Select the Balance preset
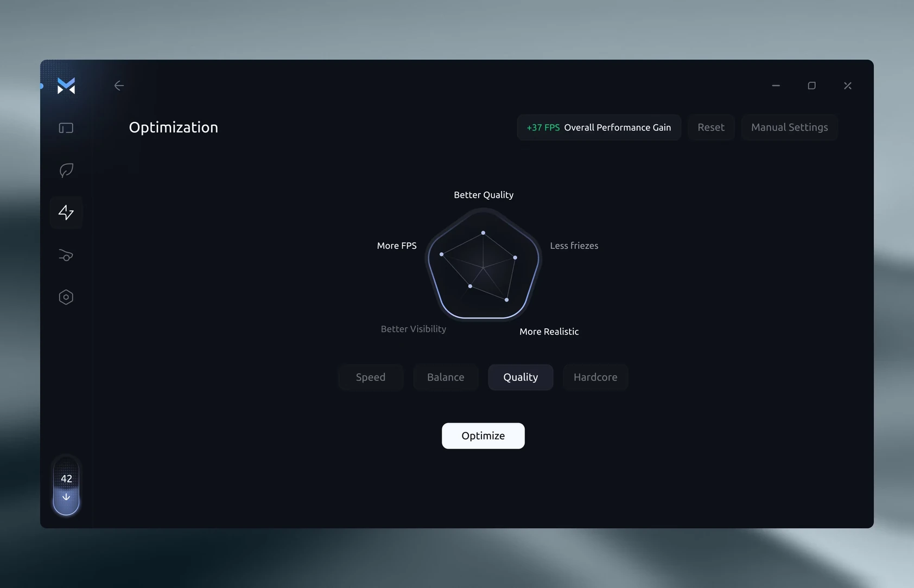Viewport: 914px width, 588px height. (446, 377)
